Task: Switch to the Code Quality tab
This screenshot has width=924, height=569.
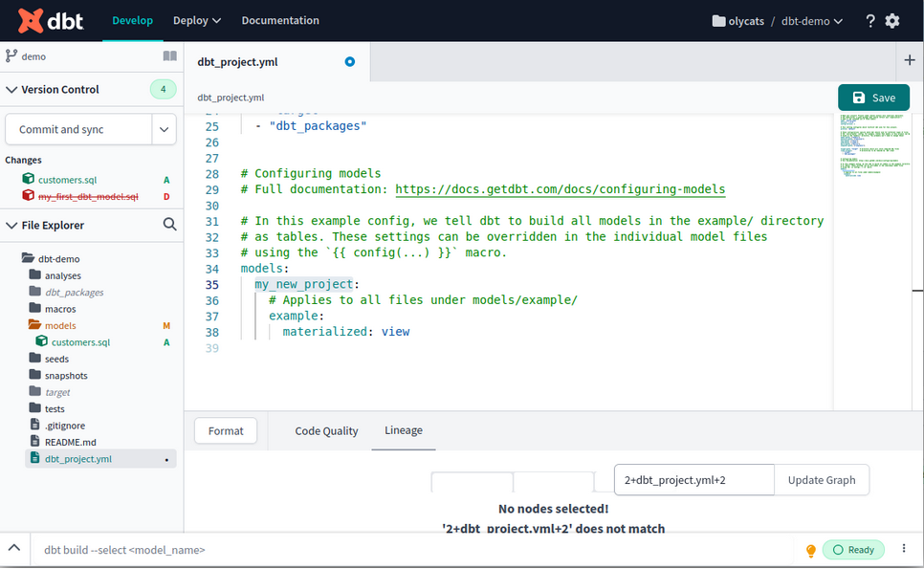Action: click(326, 430)
